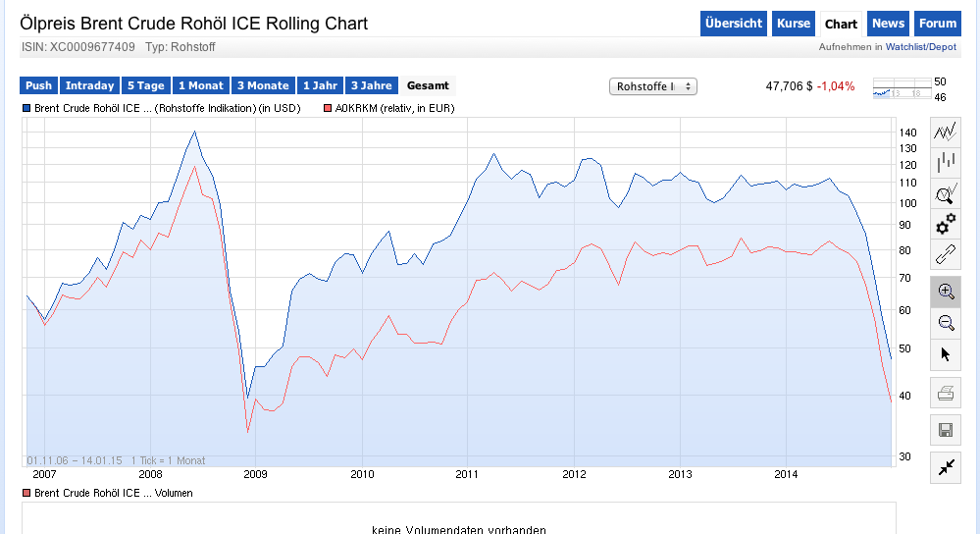Go to the Übersicht tab

(x=734, y=24)
